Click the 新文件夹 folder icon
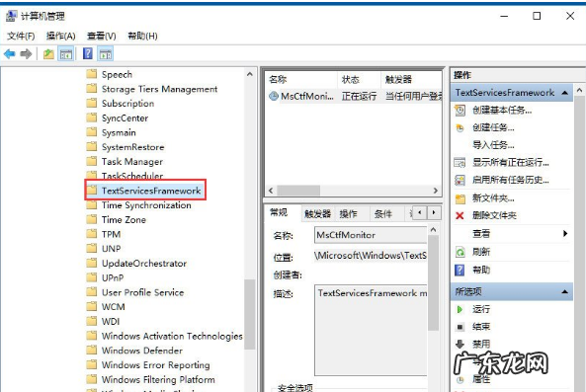The height and width of the screenshot is (392, 586). coord(460,198)
